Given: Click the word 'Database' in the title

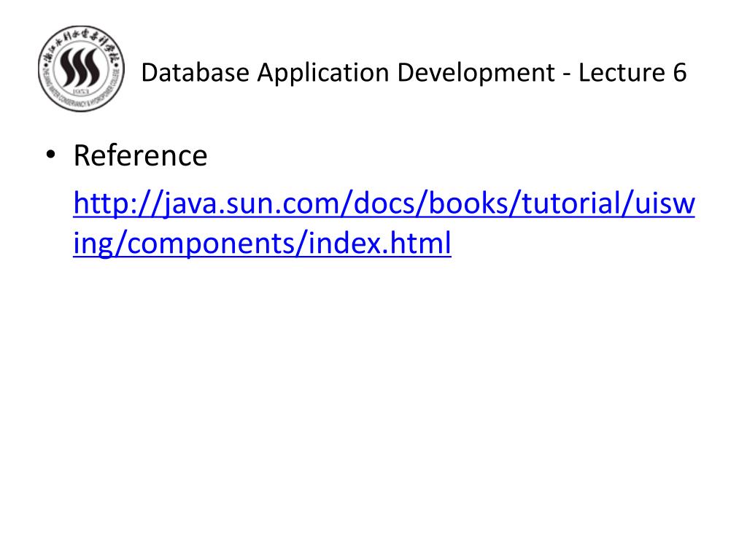Looking at the screenshot, I should 196,72.
